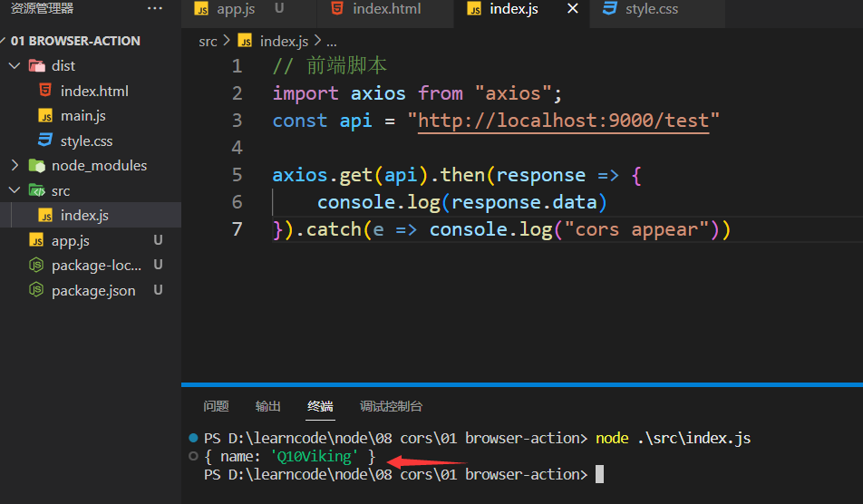This screenshot has height=504, width=863.
Task: Close the index.js editor tab
Action: pyautogui.click(x=572, y=9)
